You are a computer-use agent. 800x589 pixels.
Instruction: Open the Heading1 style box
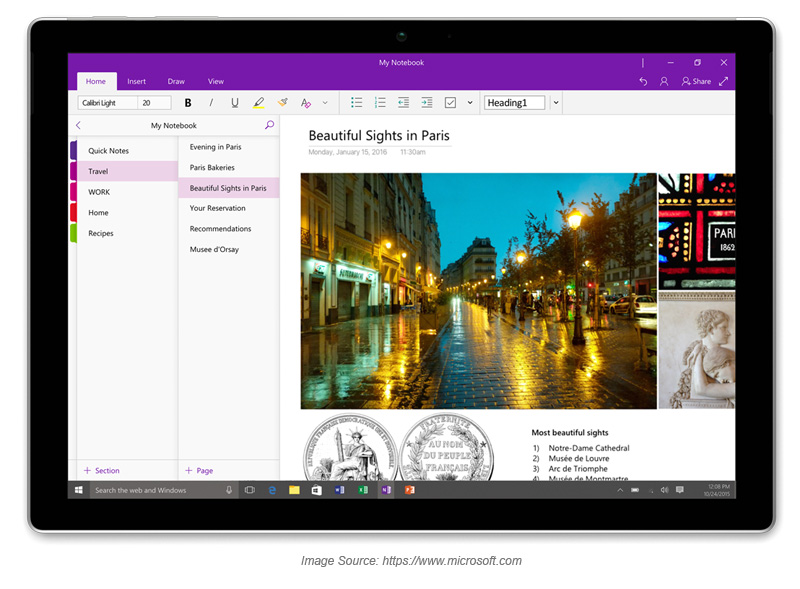coord(514,103)
